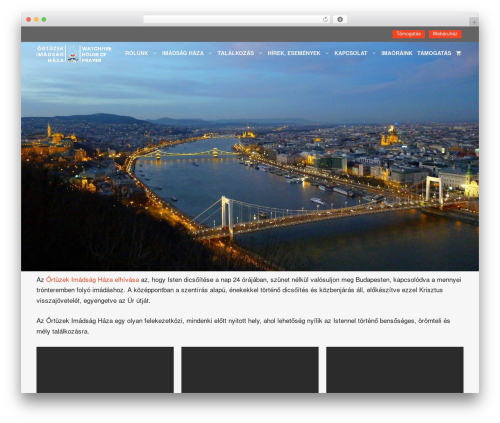
Task: Follow the Őrtüzek Imádság Háza elhívása link
Action: click(92, 280)
